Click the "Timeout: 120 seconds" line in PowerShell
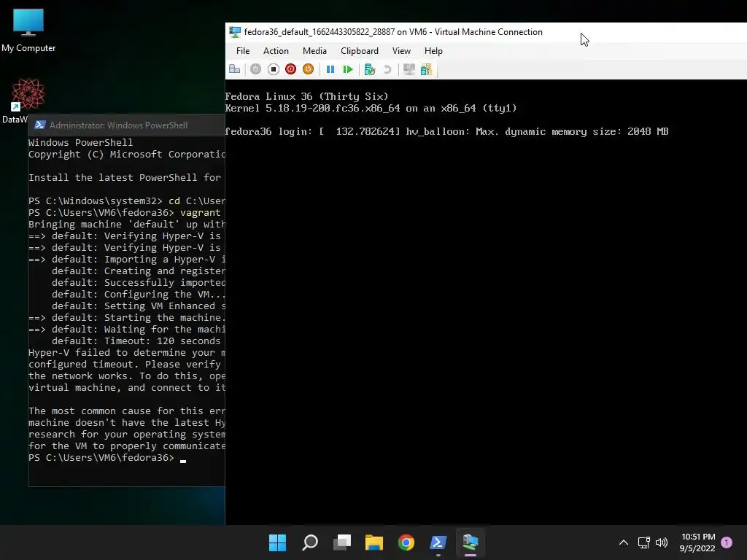The height and width of the screenshot is (560, 747). coord(136,341)
